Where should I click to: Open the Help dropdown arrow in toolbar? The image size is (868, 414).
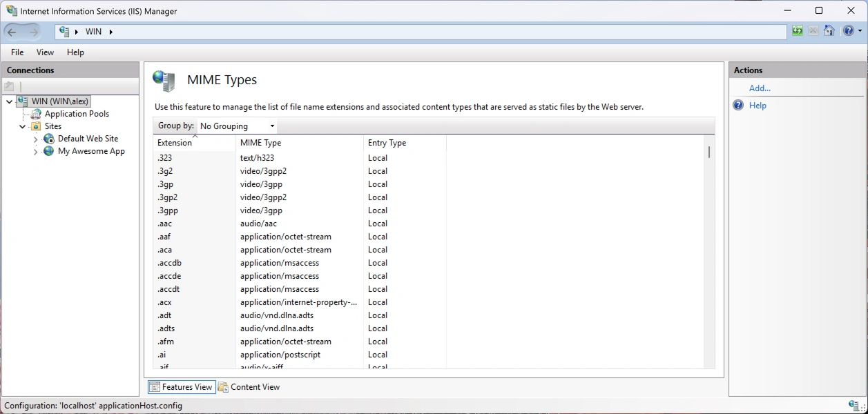click(860, 31)
